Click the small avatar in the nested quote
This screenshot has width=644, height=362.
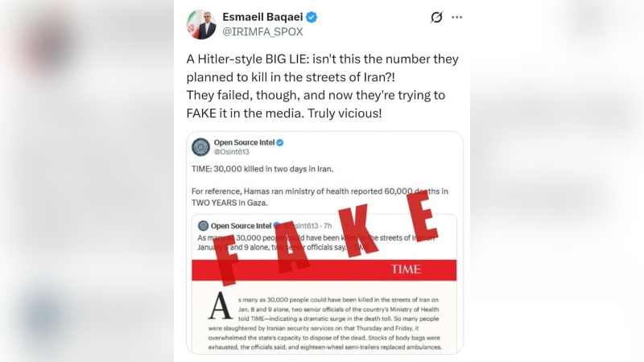point(203,226)
